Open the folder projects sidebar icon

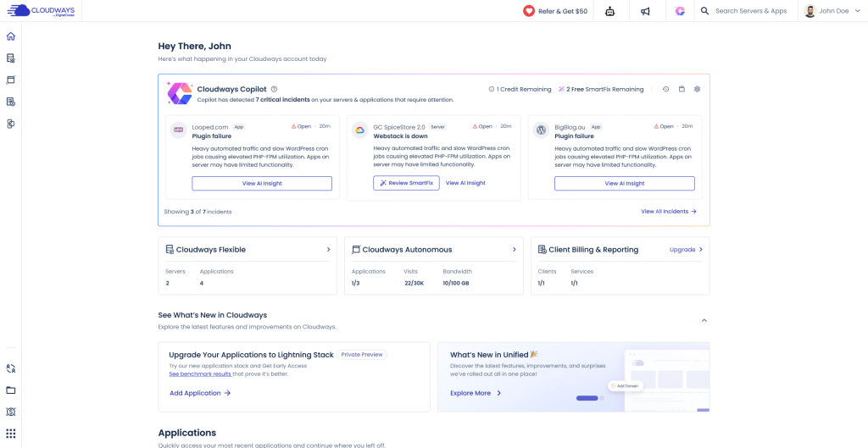pyautogui.click(x=10, y=390)
